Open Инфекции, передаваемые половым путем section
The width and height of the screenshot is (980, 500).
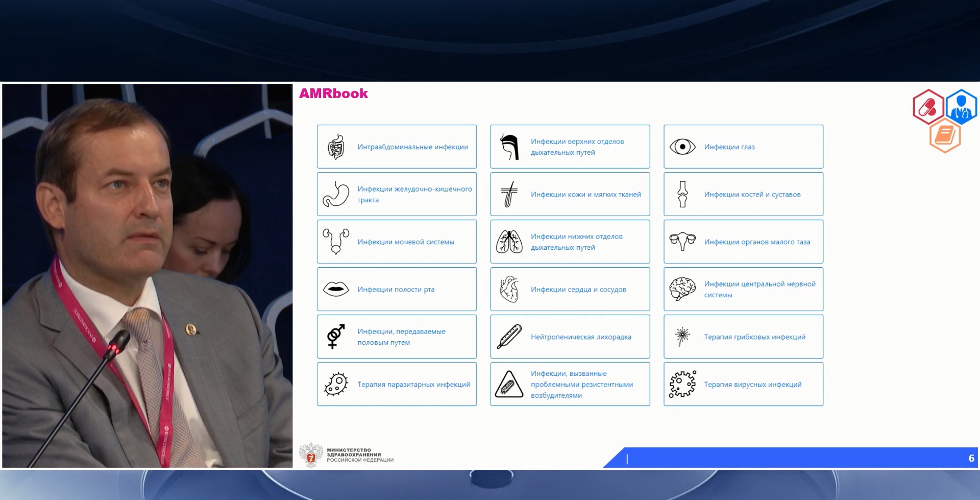tap(397, 337)
